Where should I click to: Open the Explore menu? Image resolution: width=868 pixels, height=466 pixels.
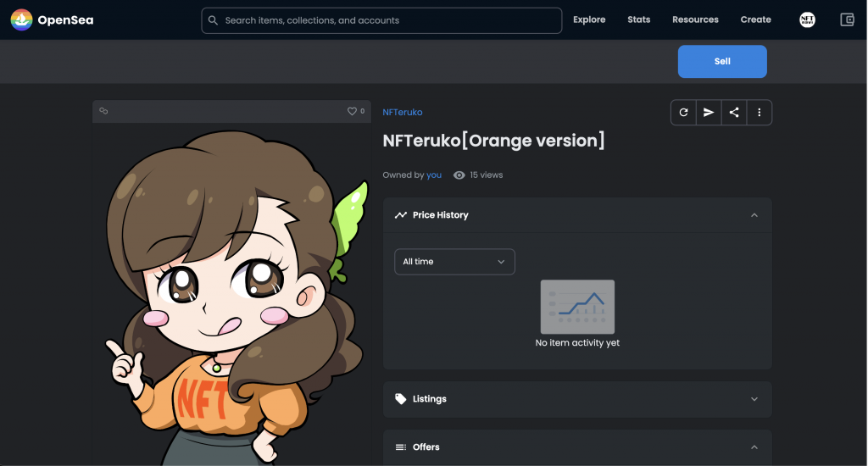pos(589,19)
